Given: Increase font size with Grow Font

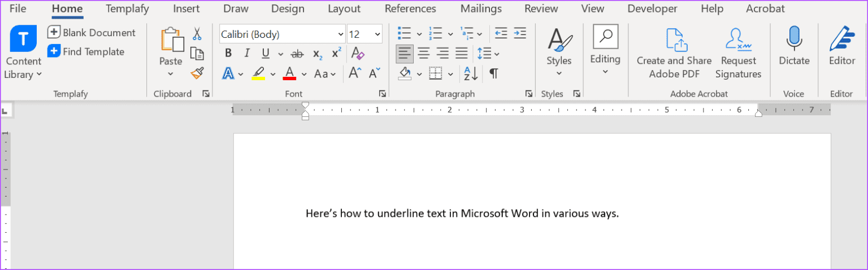Looking at the screenshot, I should [x=354, y=73].
